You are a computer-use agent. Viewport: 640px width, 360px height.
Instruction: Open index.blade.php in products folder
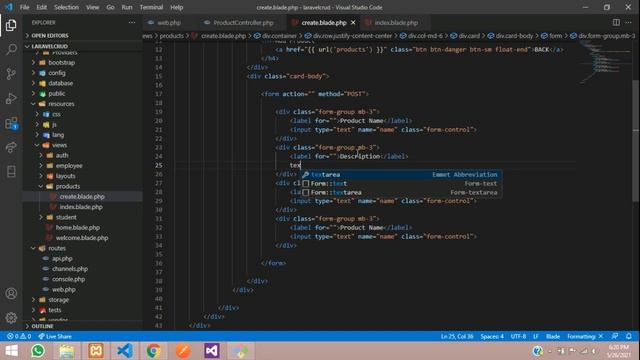[81, 207]
